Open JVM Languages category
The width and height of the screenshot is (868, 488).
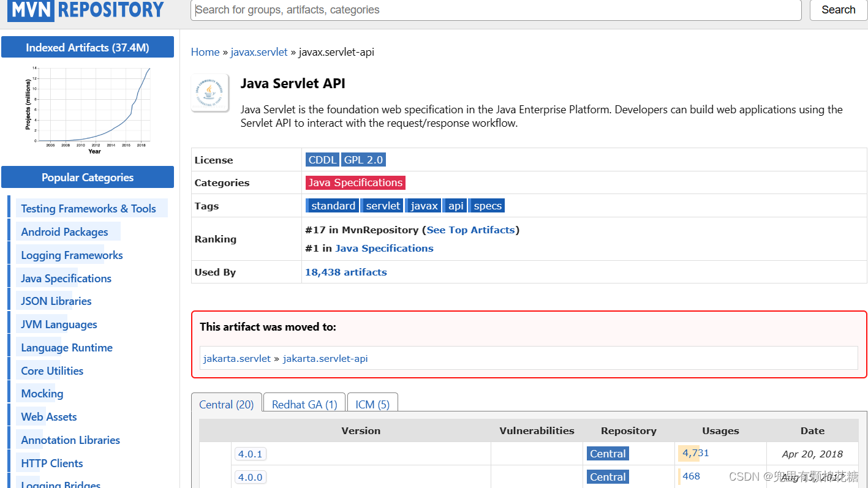59,325
